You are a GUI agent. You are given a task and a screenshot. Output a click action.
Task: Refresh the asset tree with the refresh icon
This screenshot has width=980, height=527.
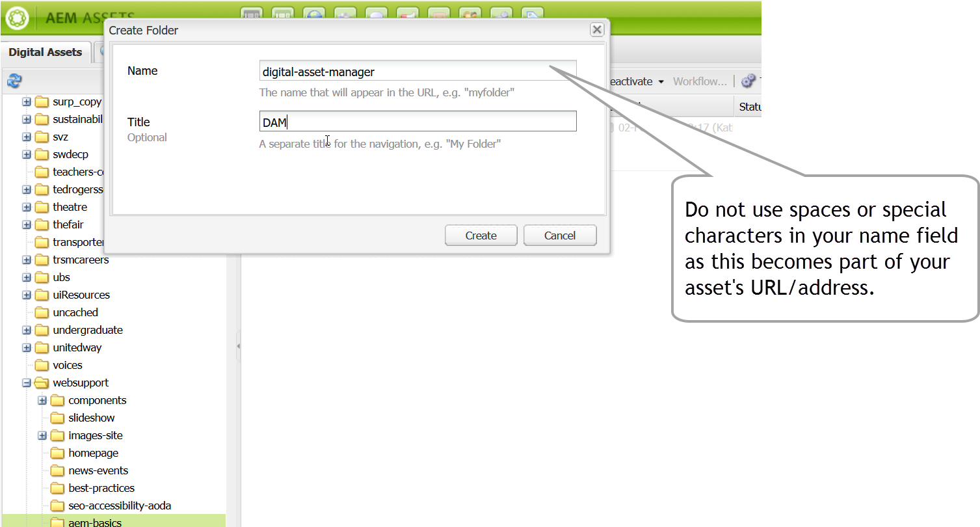(14, 81)
